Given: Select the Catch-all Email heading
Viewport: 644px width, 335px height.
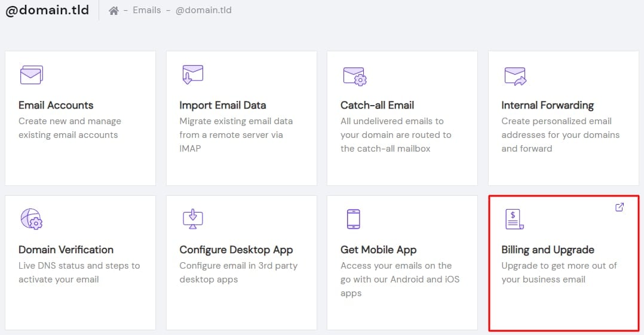Looking at the screenshot, I should [x=377, y=105].
